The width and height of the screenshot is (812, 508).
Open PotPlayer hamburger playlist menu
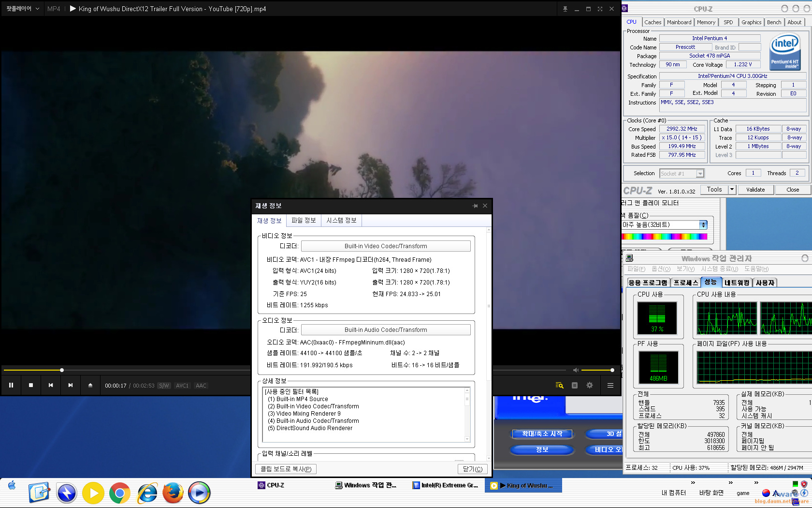point(610,385)
